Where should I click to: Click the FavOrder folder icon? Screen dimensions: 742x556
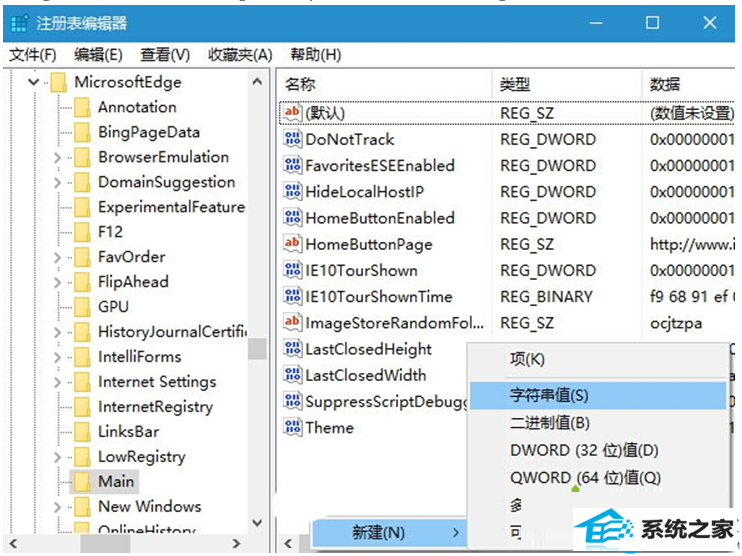82,257
